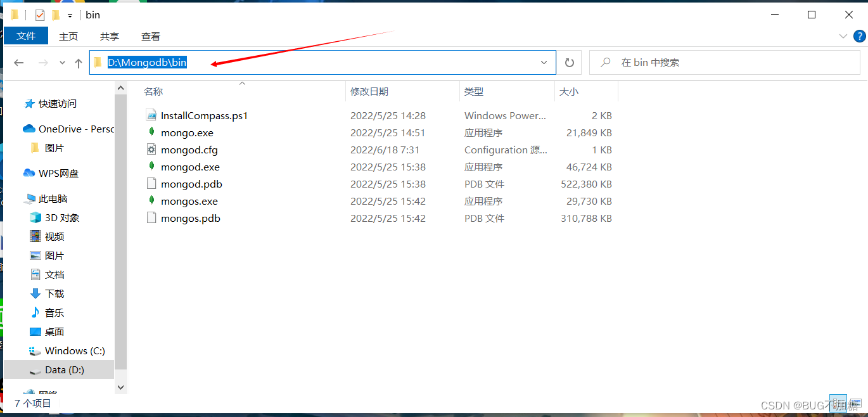Image resolution: width=868 pixels, height=417 pixels.
Task: Sort by the 类型 column header
Action: 474,92
